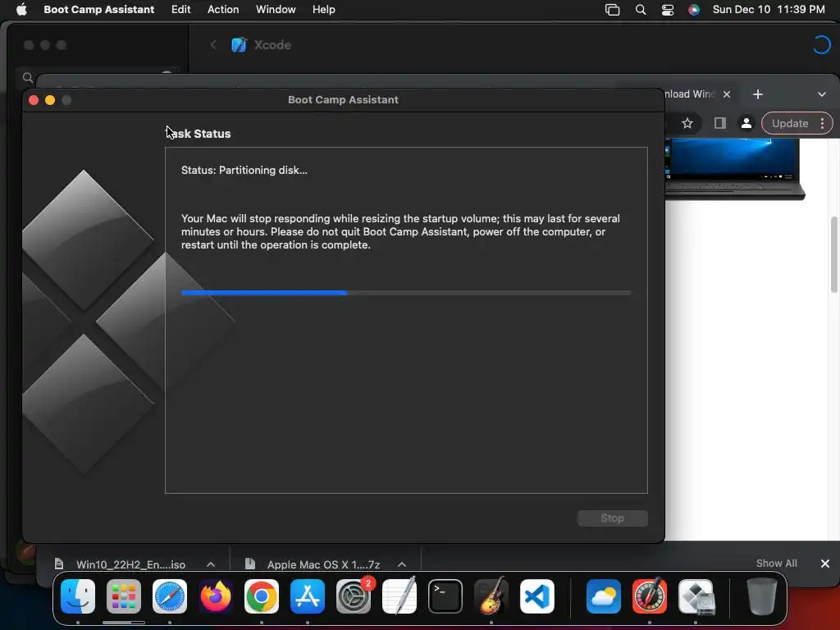Click the Chrome page scrollbar
The image size is (840, 630).
[x=833, y=254]
